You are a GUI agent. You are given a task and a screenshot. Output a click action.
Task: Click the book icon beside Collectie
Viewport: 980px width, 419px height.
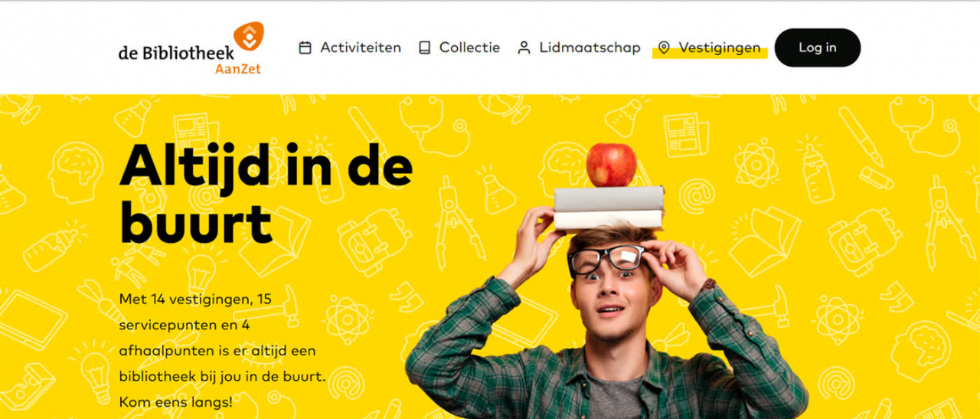pyautogui.click(x=424, y=47)
